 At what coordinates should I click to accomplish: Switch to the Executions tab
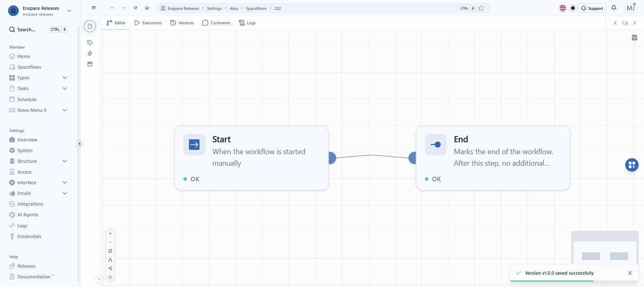coord(148,23)
